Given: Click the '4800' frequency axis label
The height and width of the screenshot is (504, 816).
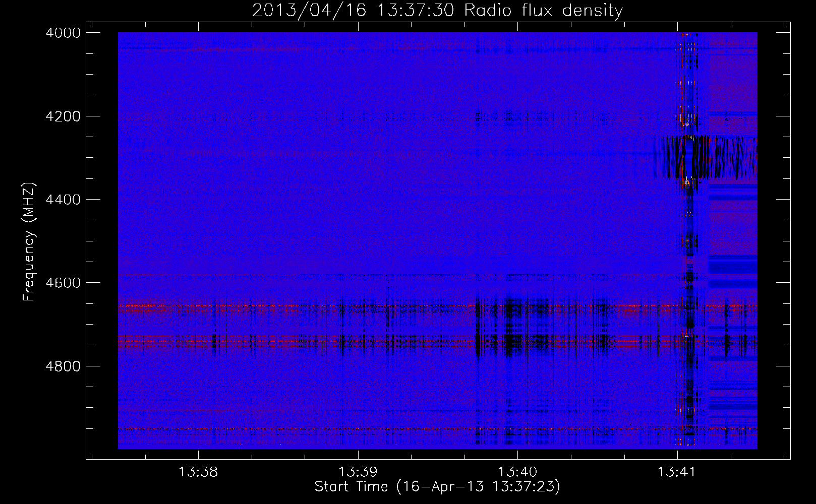Looking at the screenshot, I should click(x=63, y=366).
